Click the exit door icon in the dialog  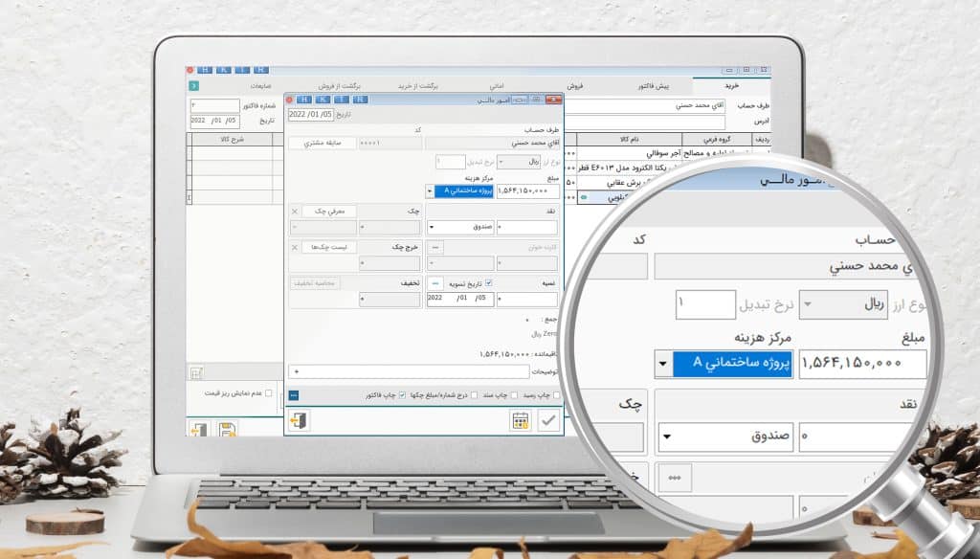point(300,421)
